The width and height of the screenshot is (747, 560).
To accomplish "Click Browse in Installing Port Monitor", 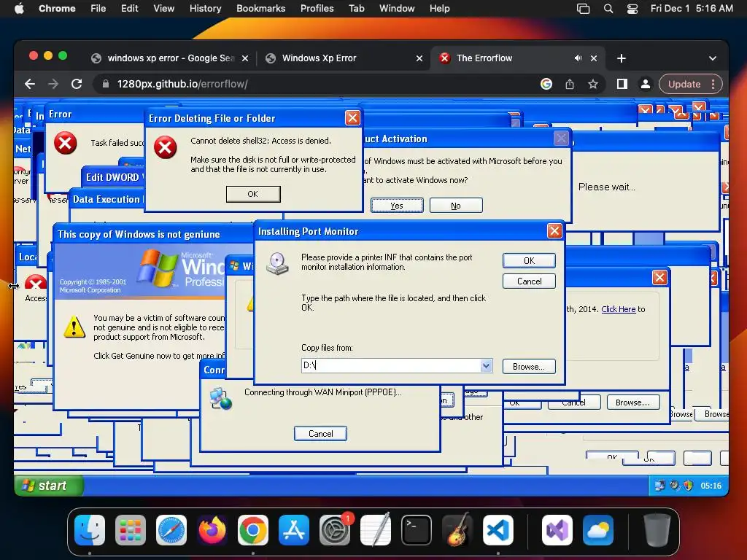I will pyautogui.click(x=529, y=366).
